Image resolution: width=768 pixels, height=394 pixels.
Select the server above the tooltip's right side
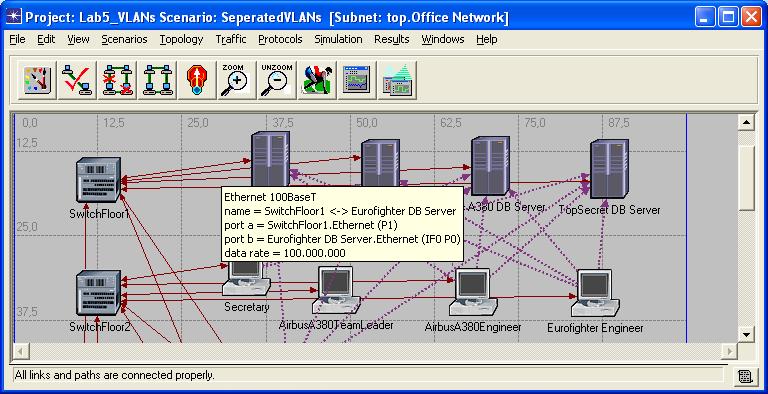[x=381, y=163]
